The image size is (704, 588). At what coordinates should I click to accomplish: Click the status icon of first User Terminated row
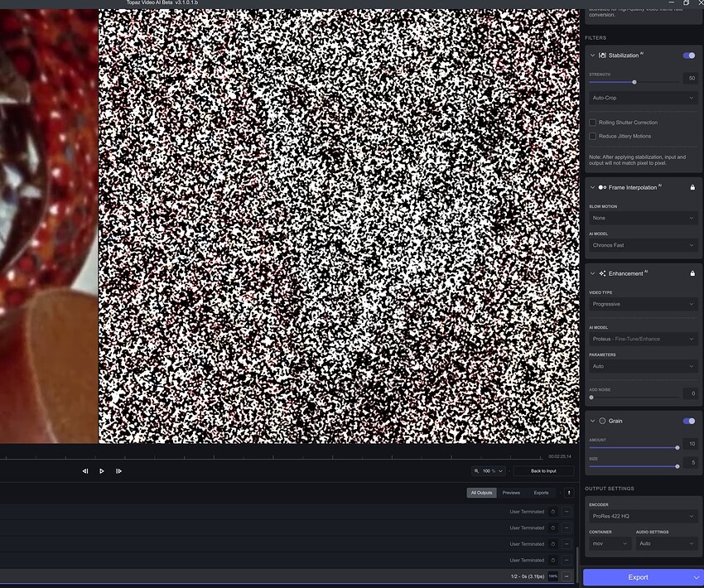[552, 512]
